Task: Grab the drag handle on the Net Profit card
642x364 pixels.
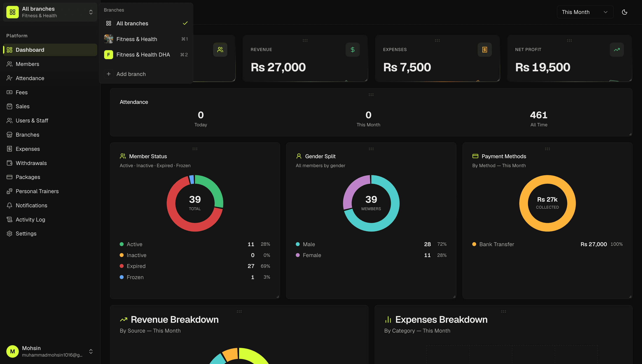Action: (x=570, y=40)
